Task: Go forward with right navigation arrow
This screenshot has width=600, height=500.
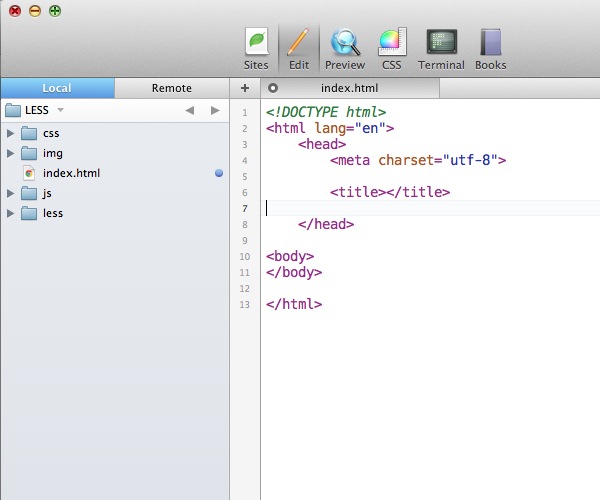Action: (215, 111)
